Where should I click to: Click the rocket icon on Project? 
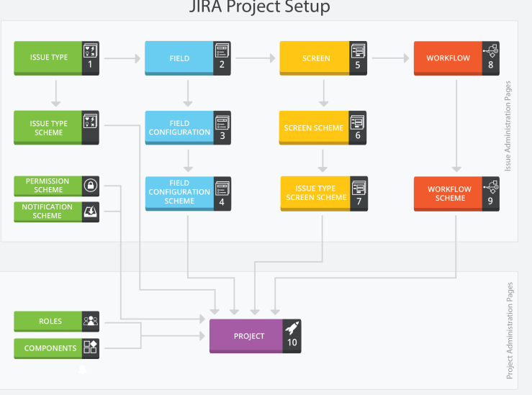292,329
